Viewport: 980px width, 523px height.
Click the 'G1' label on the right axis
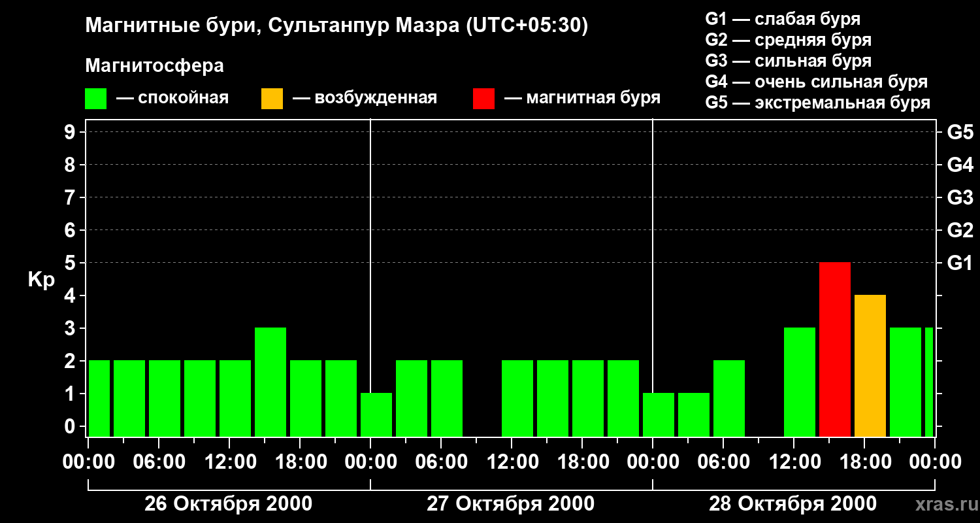coord(960,263)
